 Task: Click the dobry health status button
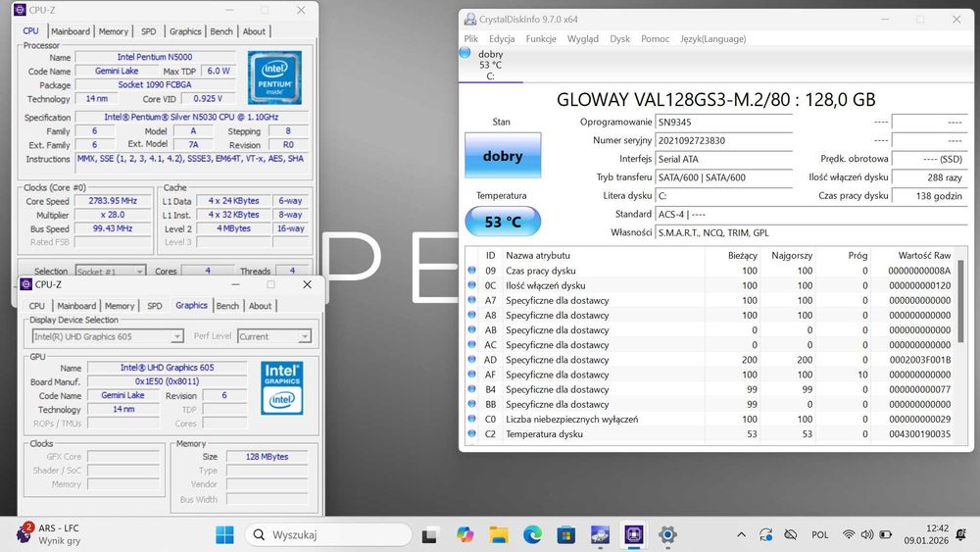click(x=503, y=156)
